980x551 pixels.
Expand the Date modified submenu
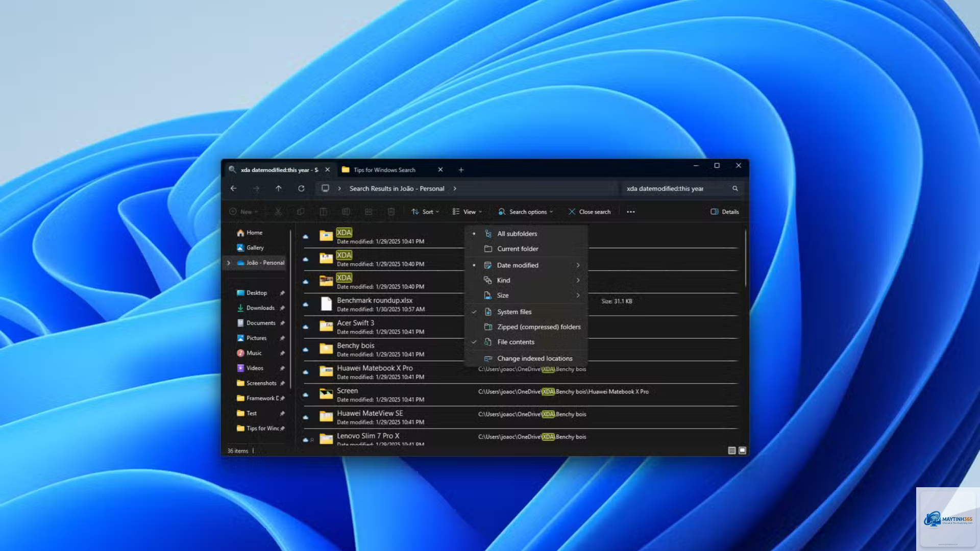[x=526, y=265]
